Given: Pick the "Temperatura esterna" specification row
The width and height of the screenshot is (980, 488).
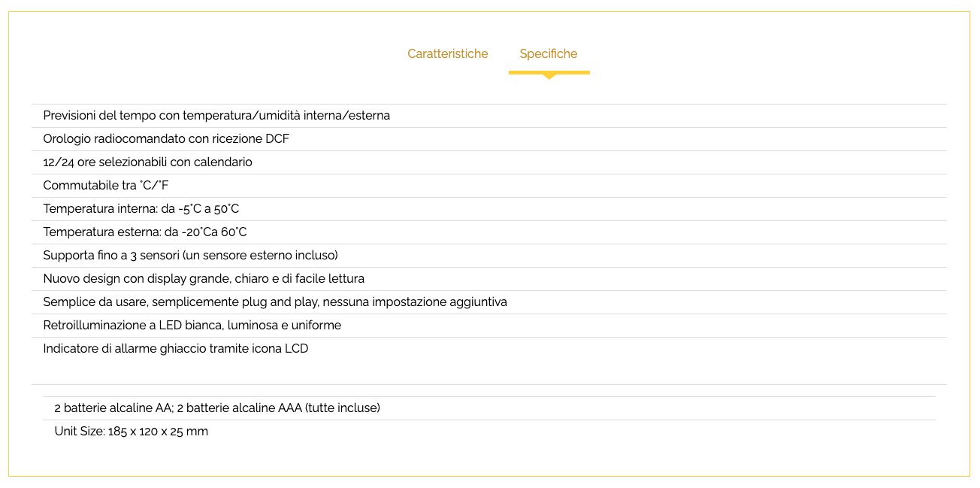Looking at the screenshot, I should coord(145,232).
